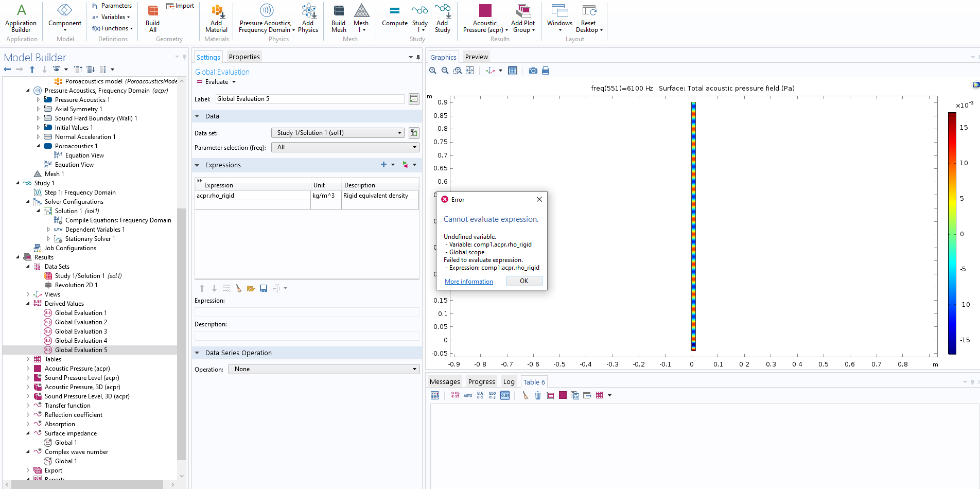Click the delete table trash icon
This screenshot has height=489, width=980.
tap(538, 395)
